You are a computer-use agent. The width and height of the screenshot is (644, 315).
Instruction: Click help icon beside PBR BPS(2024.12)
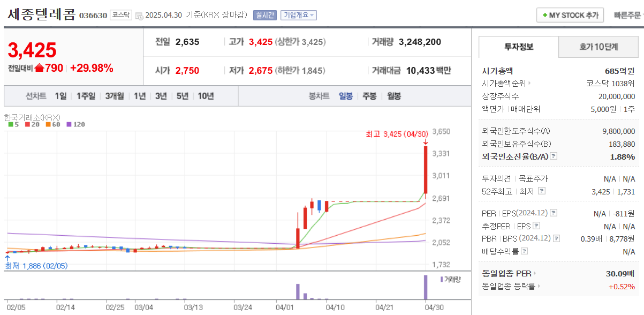(557, 238)
